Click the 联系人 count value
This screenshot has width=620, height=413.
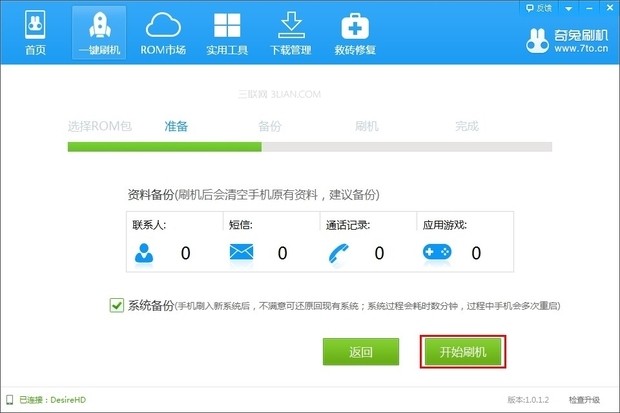185,253
